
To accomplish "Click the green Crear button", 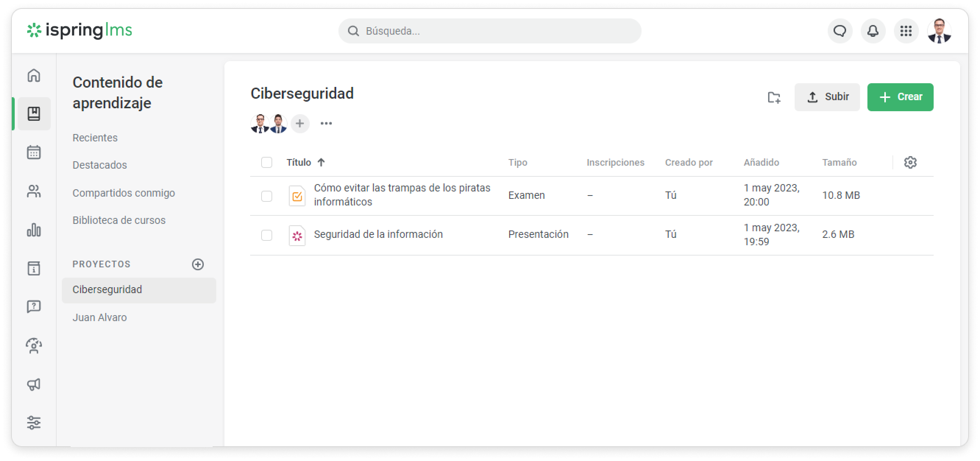I will 900,97.
